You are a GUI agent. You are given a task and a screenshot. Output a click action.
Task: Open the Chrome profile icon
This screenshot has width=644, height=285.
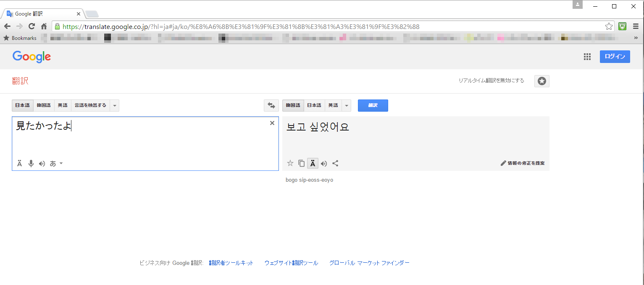point(578,5)
